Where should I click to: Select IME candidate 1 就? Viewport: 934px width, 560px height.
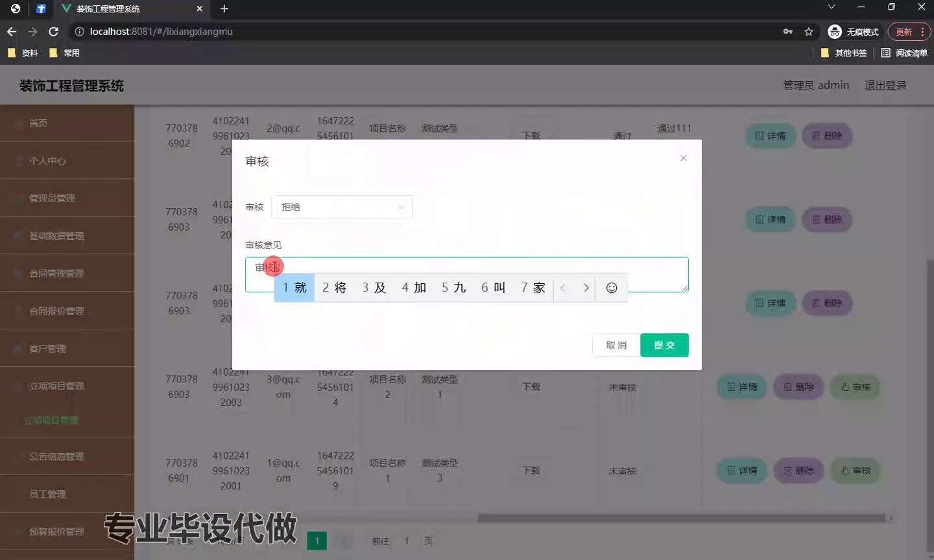[294, 288]
